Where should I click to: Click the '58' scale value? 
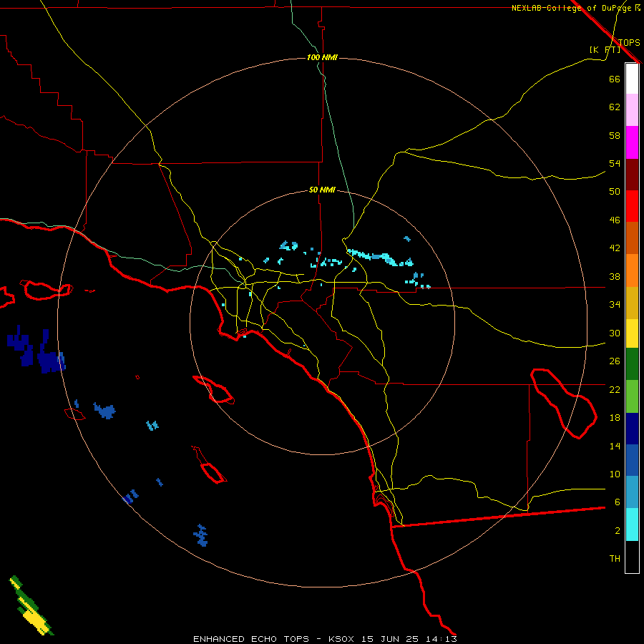tap(615, 135)
